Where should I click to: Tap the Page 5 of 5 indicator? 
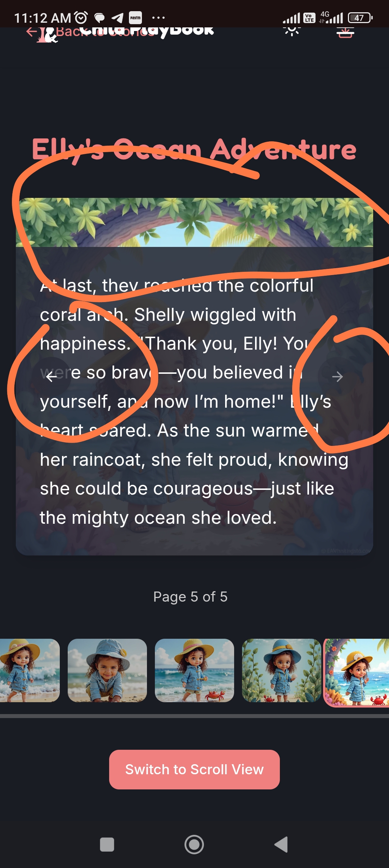190,597
